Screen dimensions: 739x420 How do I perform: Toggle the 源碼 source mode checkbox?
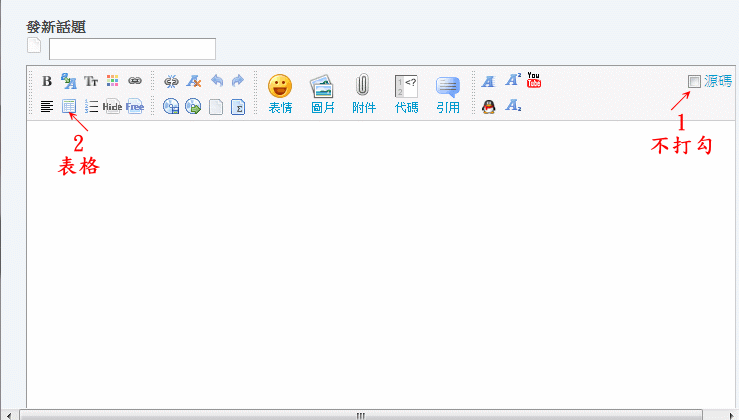click(694, 81)
